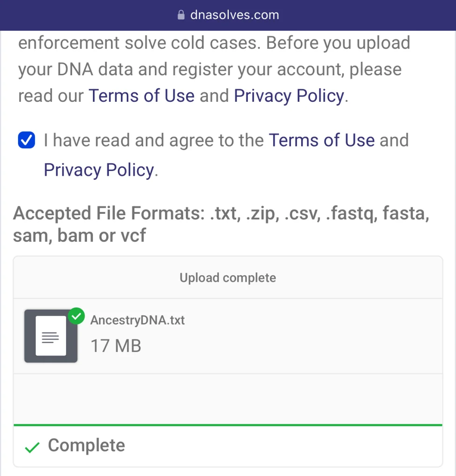Click green check icon beside Complete
The height and width of the screenshot is (476, 456).
[x=32, y=446]
